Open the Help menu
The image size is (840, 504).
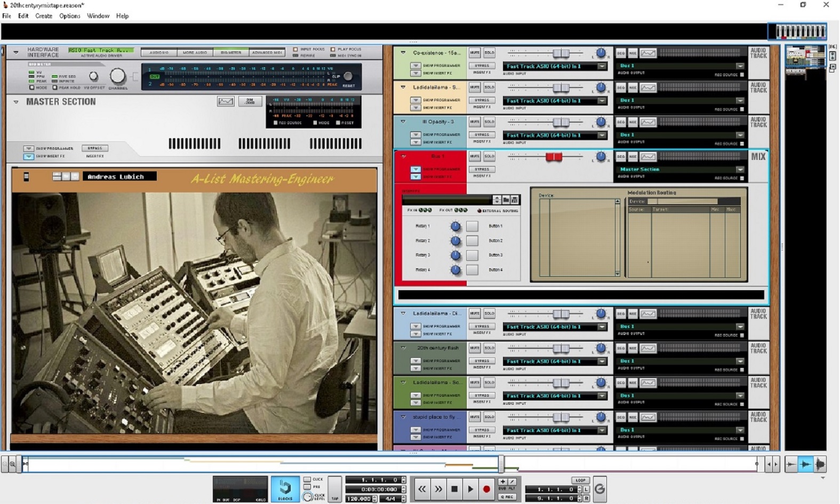pyautogui.click(x=122, y=16)
